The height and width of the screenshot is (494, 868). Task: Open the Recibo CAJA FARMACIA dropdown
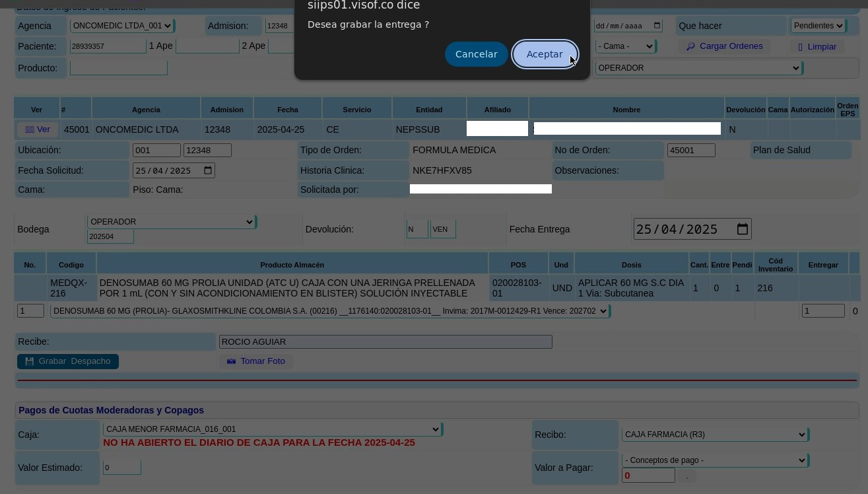pos(715,435)
